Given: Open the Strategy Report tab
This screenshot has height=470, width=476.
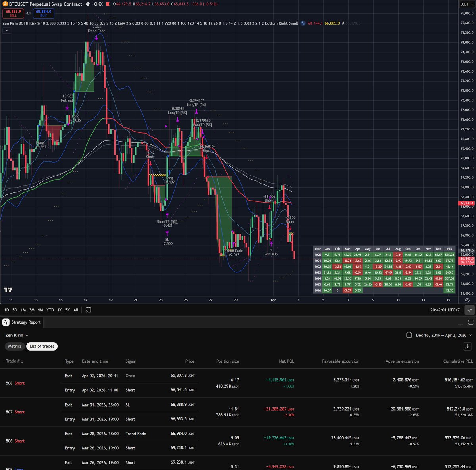Looking at the screenshot, I should pos(22,322).
